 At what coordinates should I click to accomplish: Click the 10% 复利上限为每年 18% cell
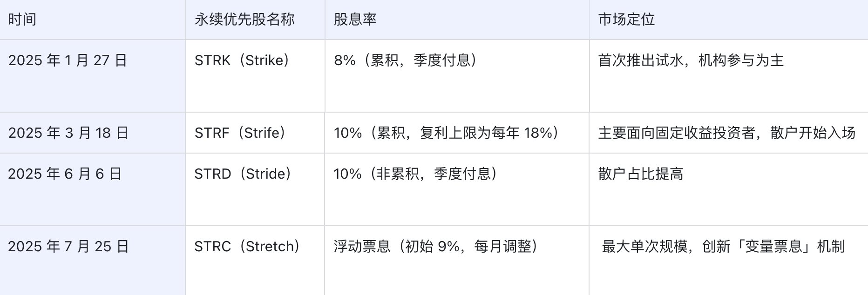point(447,133)
